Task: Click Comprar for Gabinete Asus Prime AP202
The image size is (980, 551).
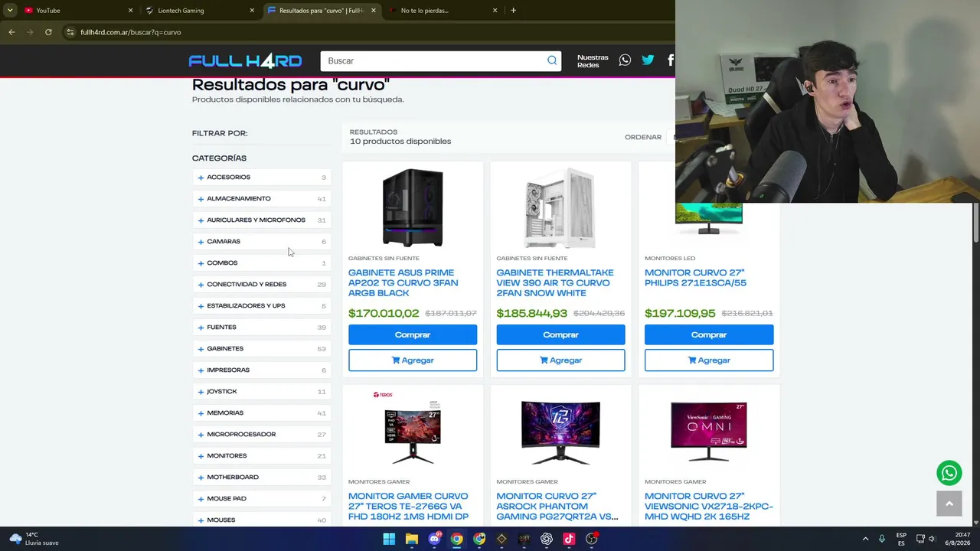Action: coord(413,334)
